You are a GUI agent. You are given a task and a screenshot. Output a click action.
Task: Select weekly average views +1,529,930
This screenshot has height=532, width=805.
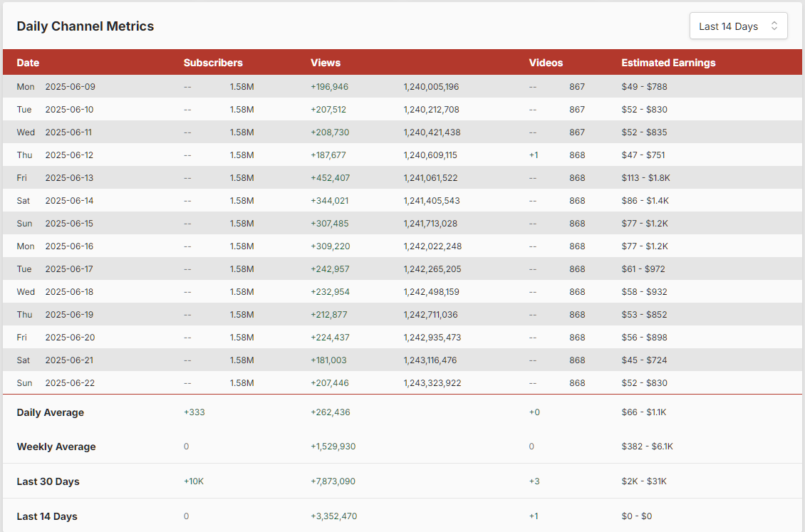[x=333, y=447]
